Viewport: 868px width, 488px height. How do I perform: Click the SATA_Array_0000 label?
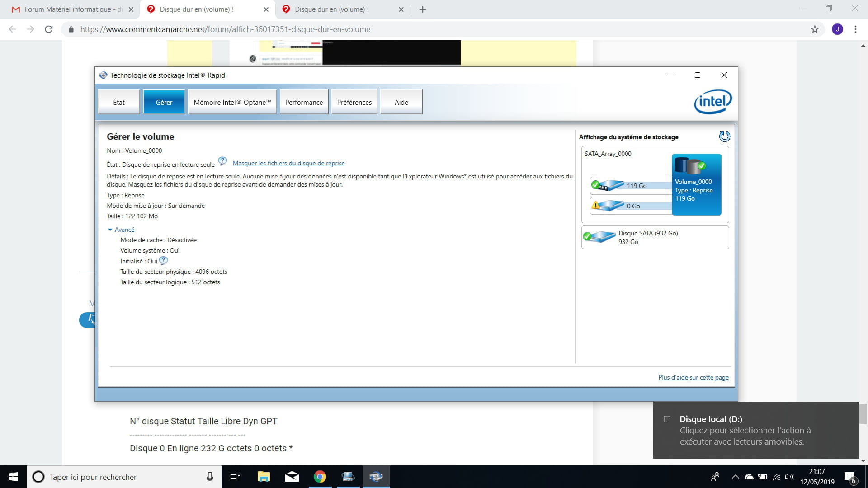608,154
